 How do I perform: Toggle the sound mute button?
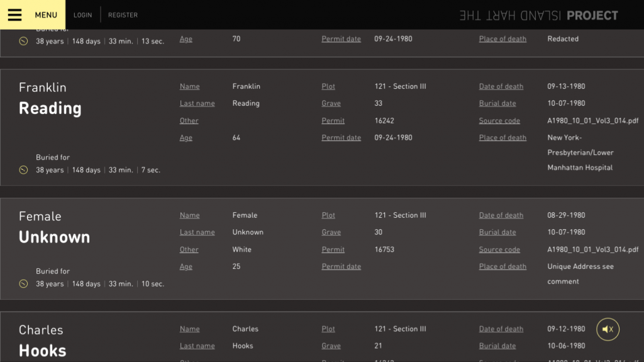(x=608, y=329)
